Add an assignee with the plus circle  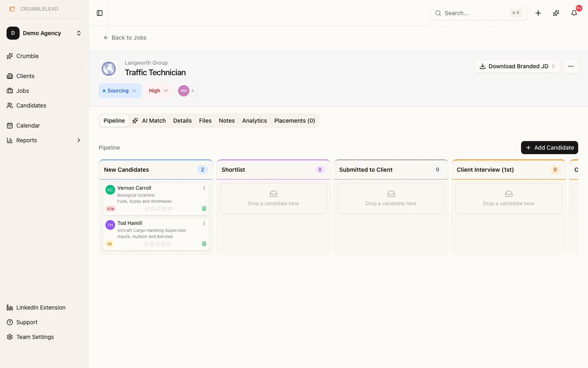click(193, 91)
